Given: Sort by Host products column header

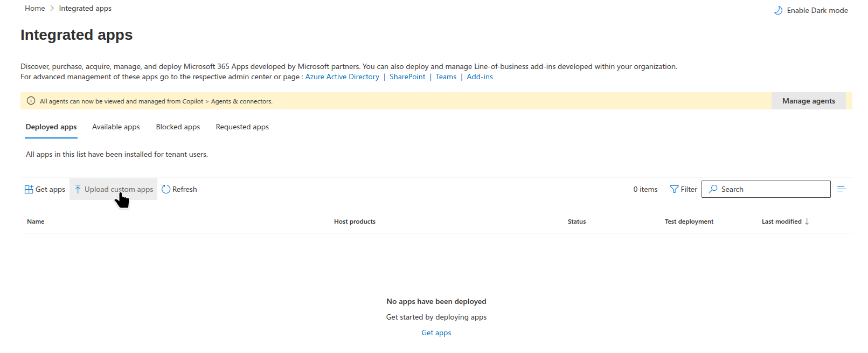Looking at the screenshot, I should tap(355, 222).
